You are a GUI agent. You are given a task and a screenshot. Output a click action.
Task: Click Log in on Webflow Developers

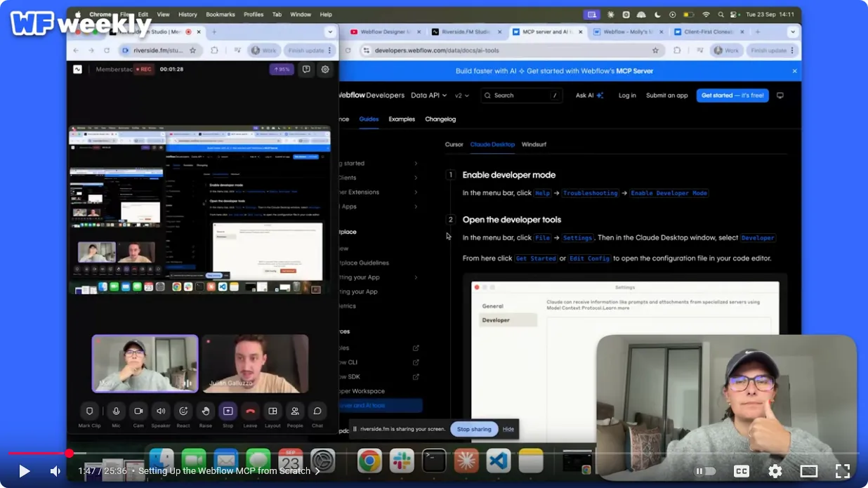627,95
